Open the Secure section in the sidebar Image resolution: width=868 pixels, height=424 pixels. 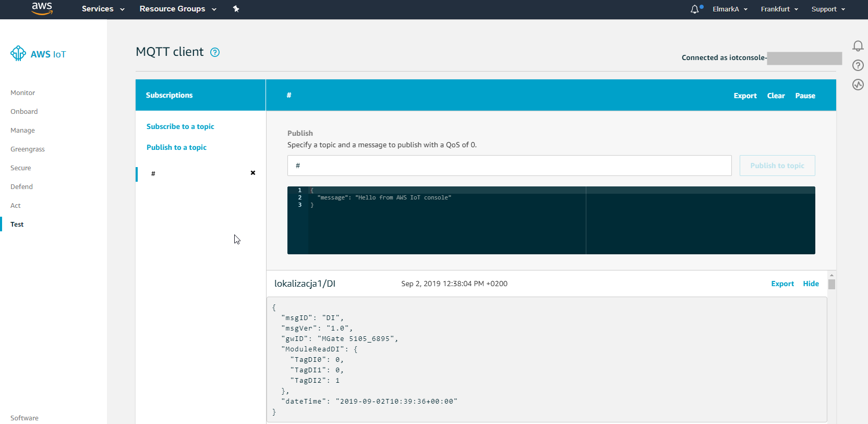click(21, 168)
